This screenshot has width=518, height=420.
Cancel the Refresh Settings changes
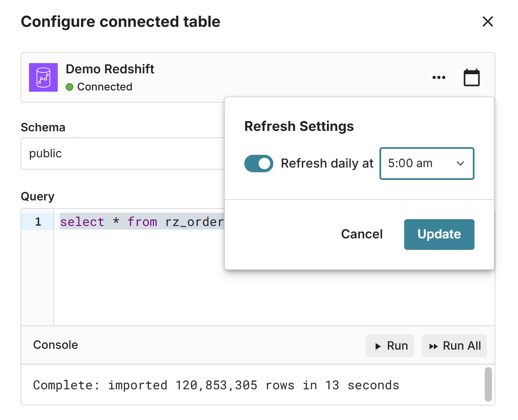point(362,234)
